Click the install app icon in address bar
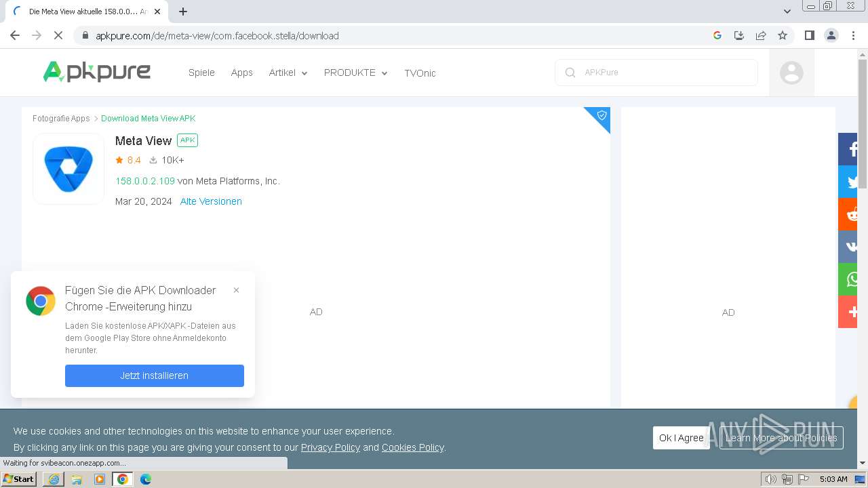The image size is (868, 488). 739,35
